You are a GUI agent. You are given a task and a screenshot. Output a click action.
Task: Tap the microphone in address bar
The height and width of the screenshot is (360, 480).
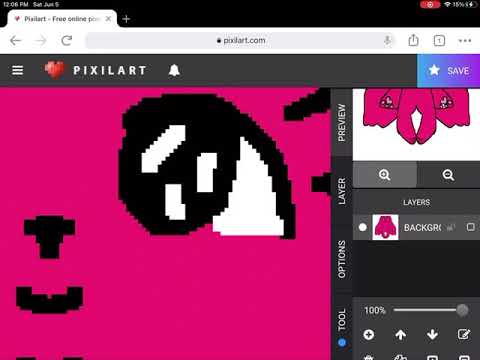[387, 41]
